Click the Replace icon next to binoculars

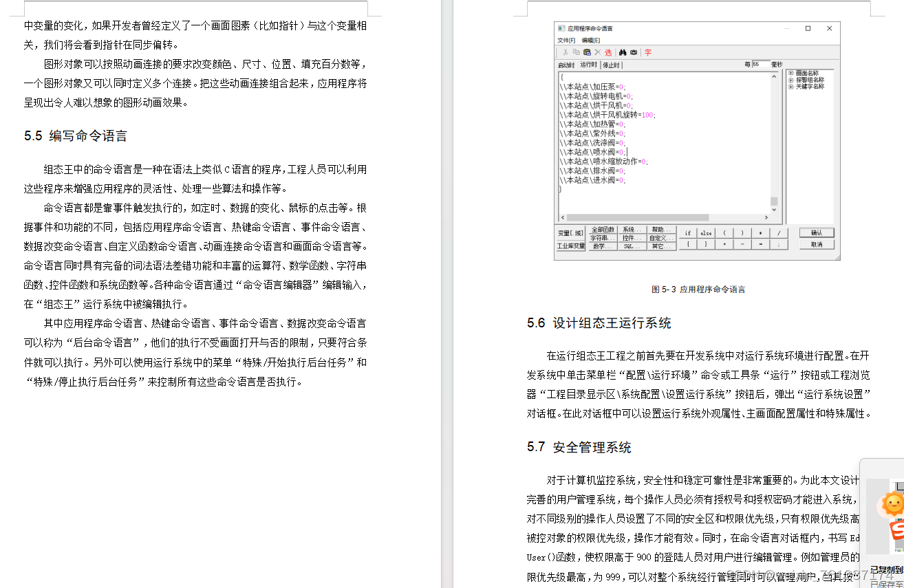pos(634,52)
